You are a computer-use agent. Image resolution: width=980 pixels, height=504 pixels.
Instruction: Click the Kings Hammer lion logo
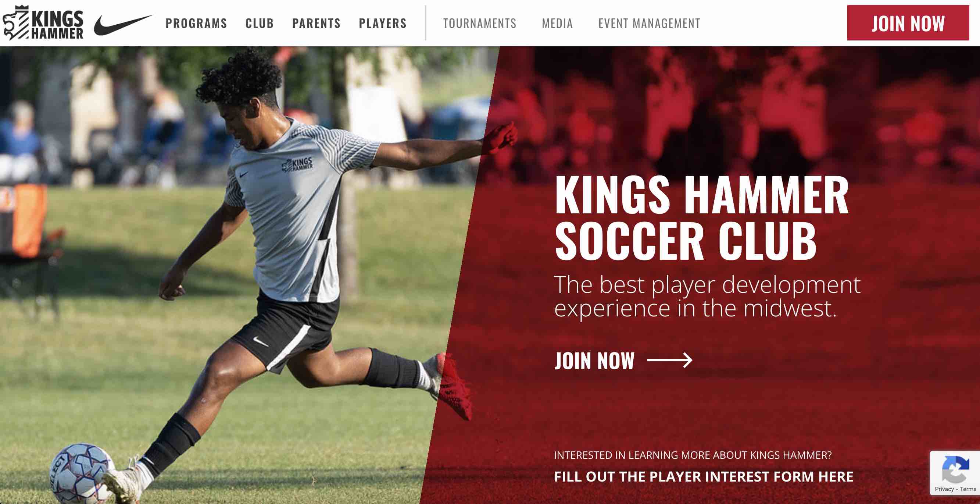coord(15,22)
